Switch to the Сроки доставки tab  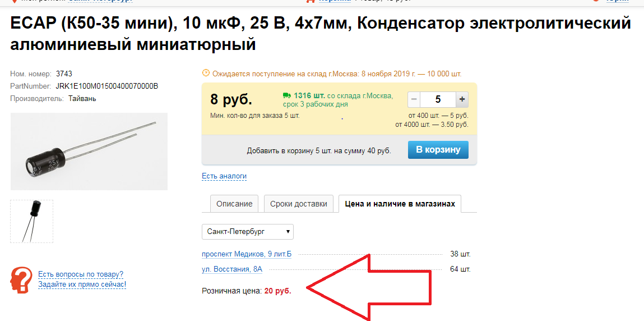pos(299,204)
